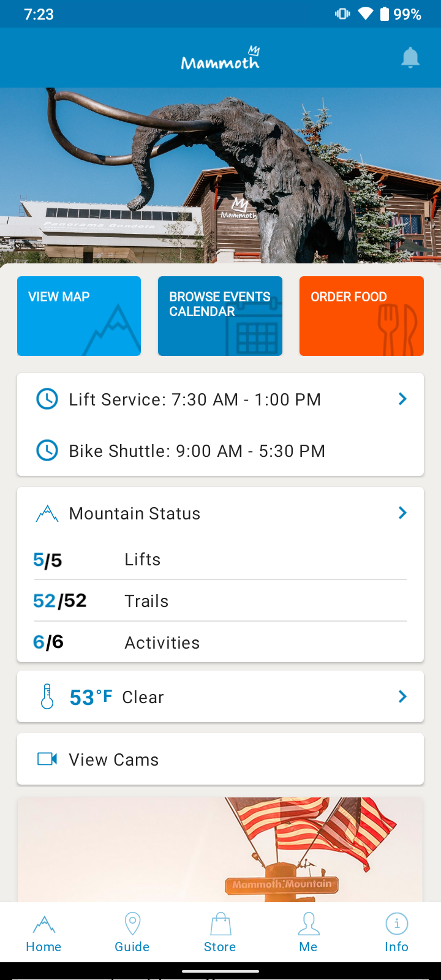Tap the Mammoth logo in header

coord(221,59)
